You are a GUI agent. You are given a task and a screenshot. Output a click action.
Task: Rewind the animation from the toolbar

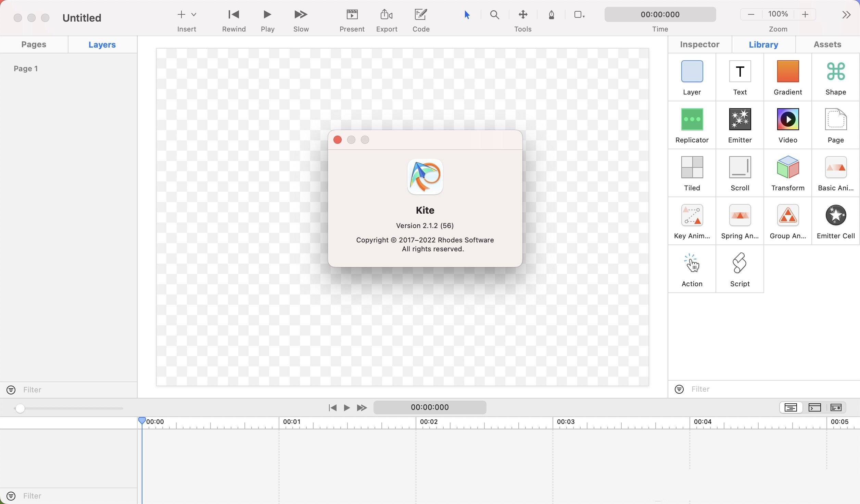point(233,14)
